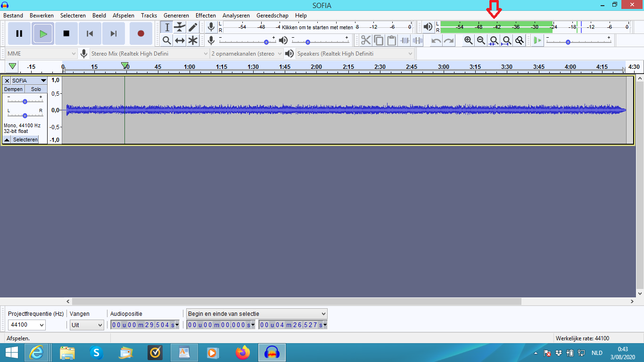Screen dimensions: 644x362
Task: Skip to start of track
Action: click(90, 33)
